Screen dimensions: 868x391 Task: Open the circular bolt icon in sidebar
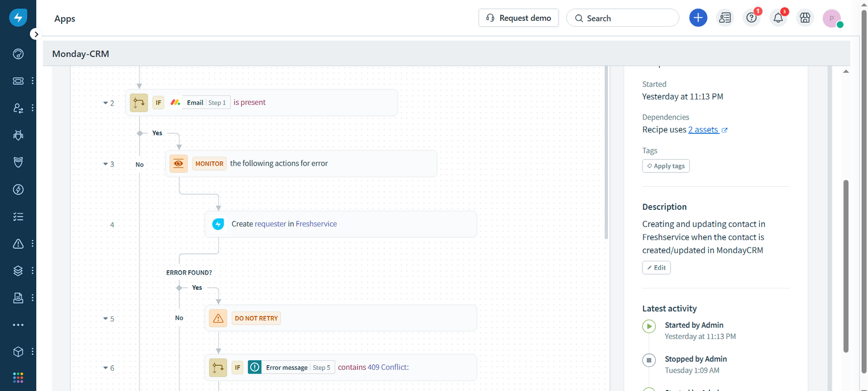(18, 190)
